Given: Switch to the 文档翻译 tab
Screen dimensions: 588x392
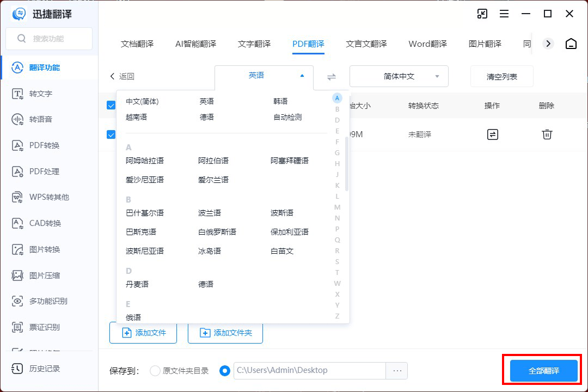Looking at the screenshot, I should (x=137, y=44).
